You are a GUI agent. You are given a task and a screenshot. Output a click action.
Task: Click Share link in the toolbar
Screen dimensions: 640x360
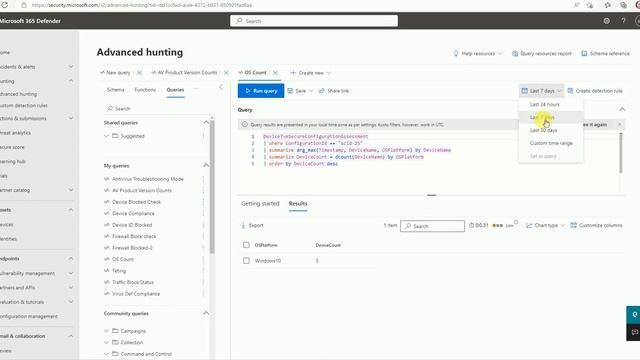click(x=334, y=91)
